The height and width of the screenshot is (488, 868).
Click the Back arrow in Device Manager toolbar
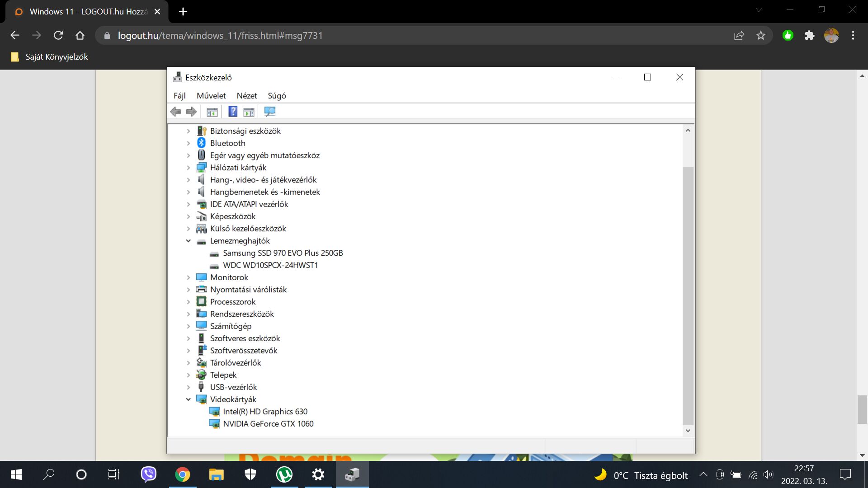pyautogui.click(x=176, y=112)
